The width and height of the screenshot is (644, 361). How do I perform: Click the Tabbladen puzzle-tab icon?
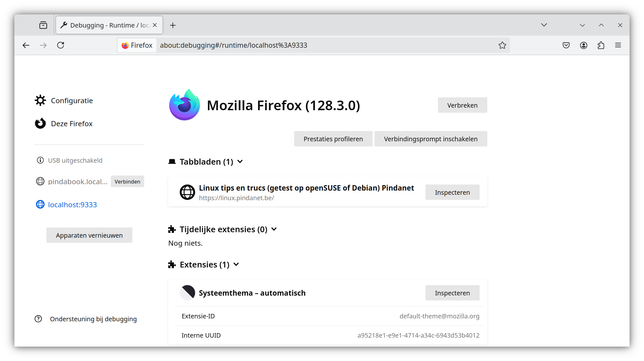click(x=172, y=161)
